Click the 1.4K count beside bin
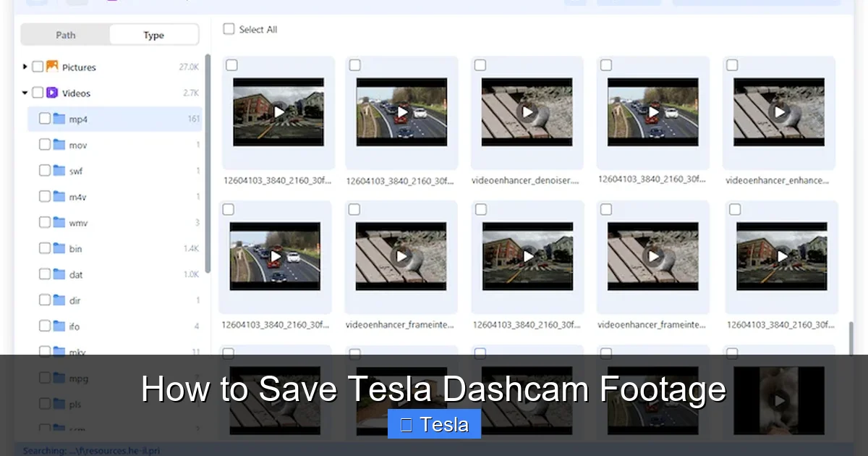 (x=191, y=248)
